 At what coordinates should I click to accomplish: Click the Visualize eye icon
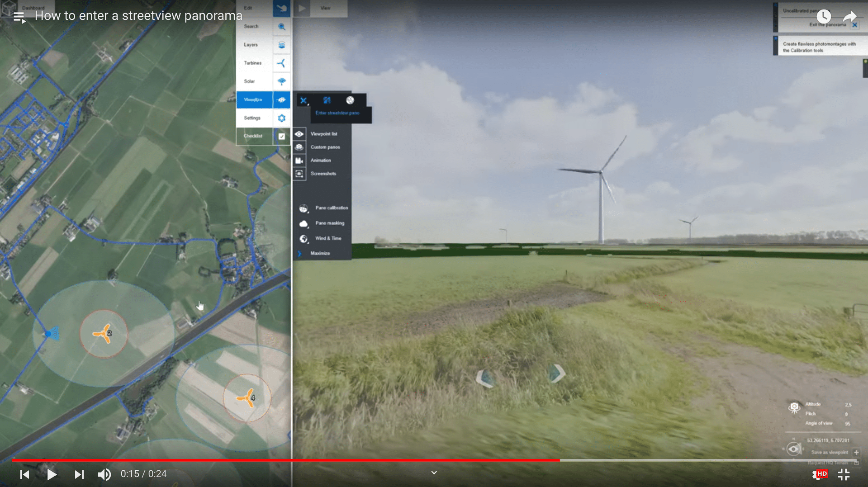click(x=281, y=100)
